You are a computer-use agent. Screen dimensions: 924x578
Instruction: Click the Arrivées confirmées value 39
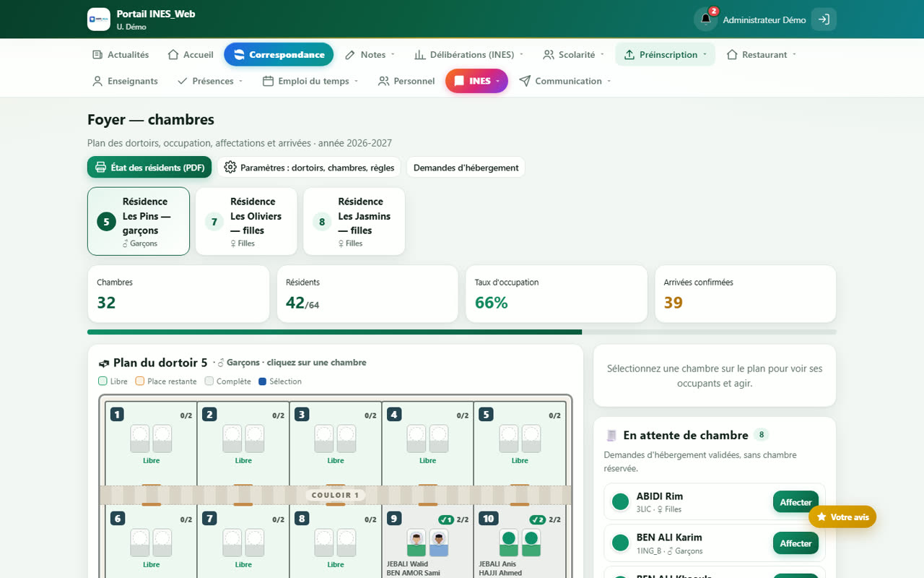click(x=674, y=303)
